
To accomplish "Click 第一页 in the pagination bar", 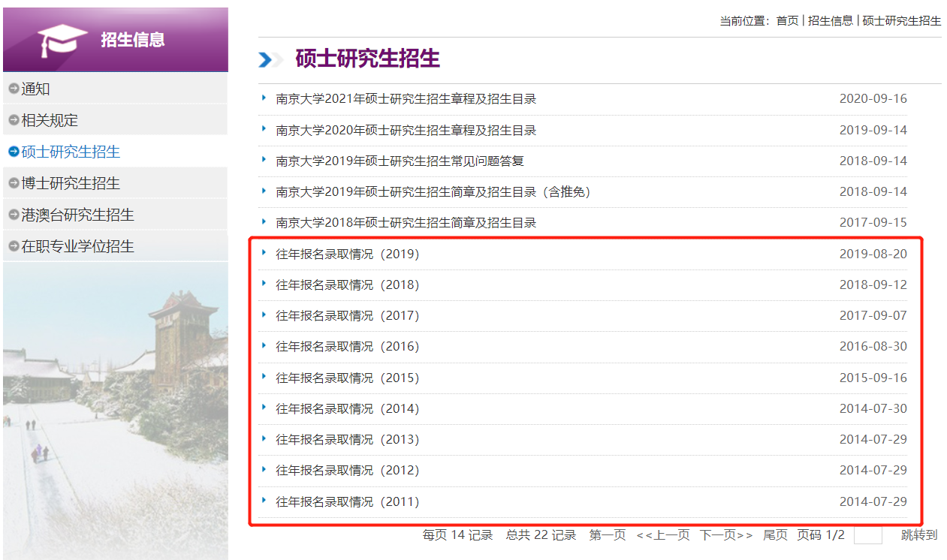I will [608, 536].
